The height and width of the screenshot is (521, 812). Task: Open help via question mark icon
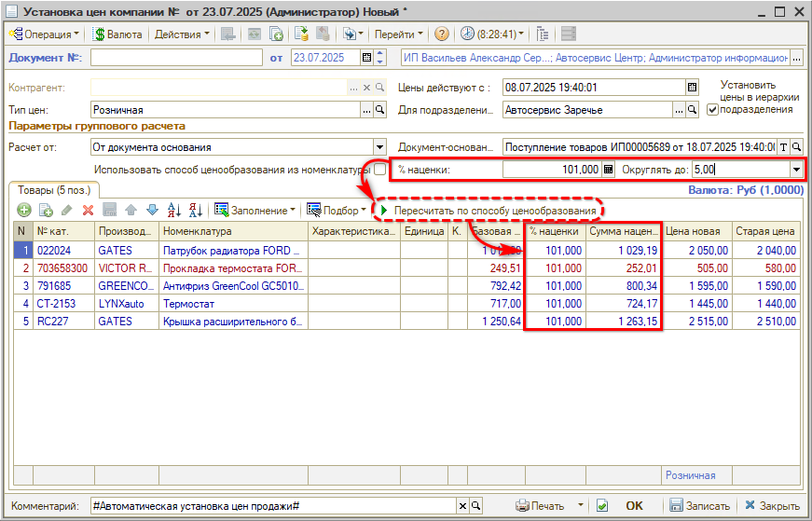(x=442, y=34)
